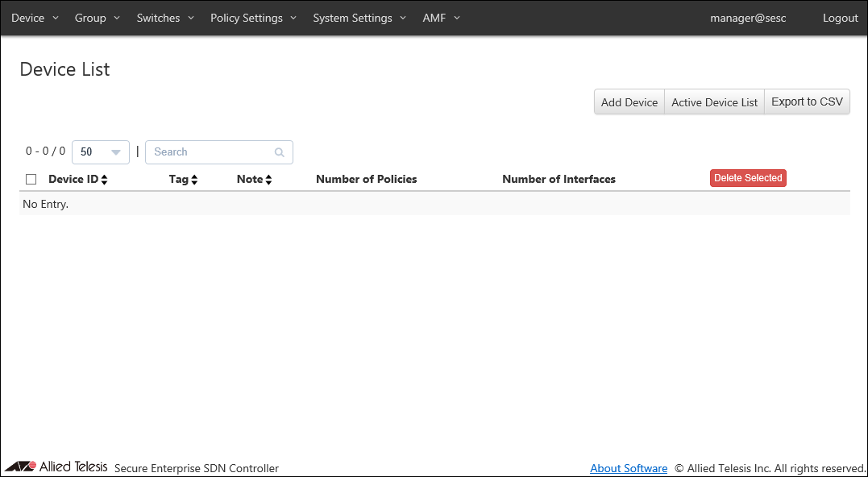Screen dimensions: 868x477
Task: Click the Add Device button
Action: tap(629, 102)
